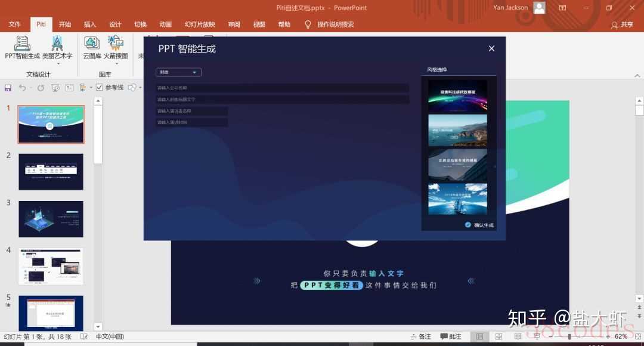644x346 pixels.
Task: Collapse the ribbon with the chevron
Action: [637, 76]
